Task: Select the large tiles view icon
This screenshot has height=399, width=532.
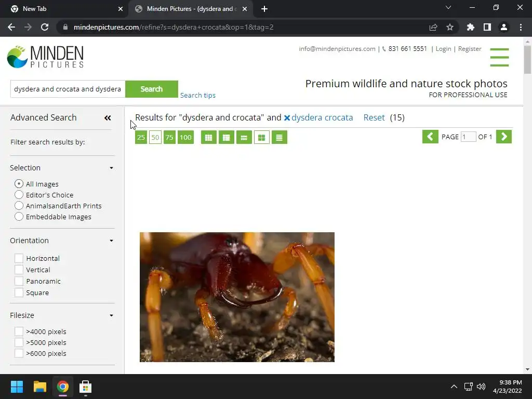Action: tap(262, 137)
